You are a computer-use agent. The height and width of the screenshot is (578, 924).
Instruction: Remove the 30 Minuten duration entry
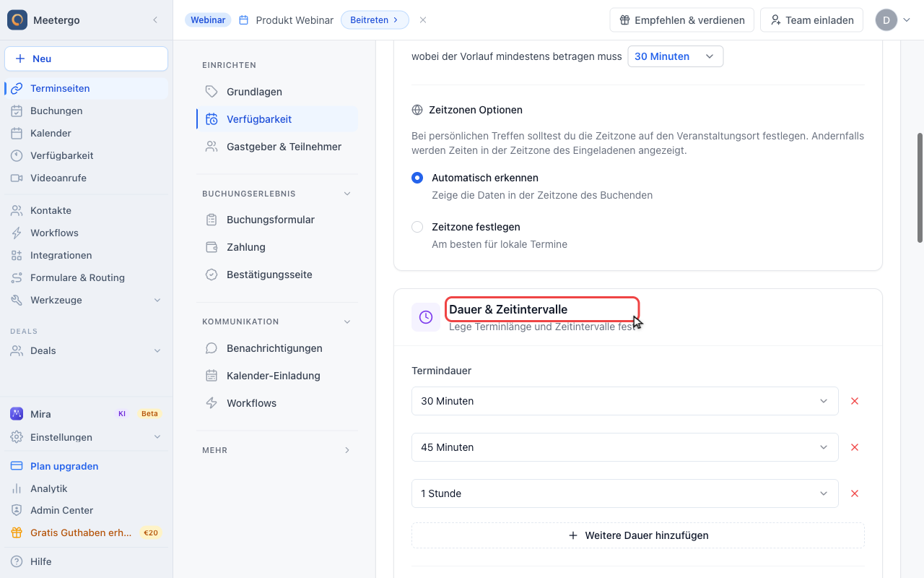[x=855, y=401]
